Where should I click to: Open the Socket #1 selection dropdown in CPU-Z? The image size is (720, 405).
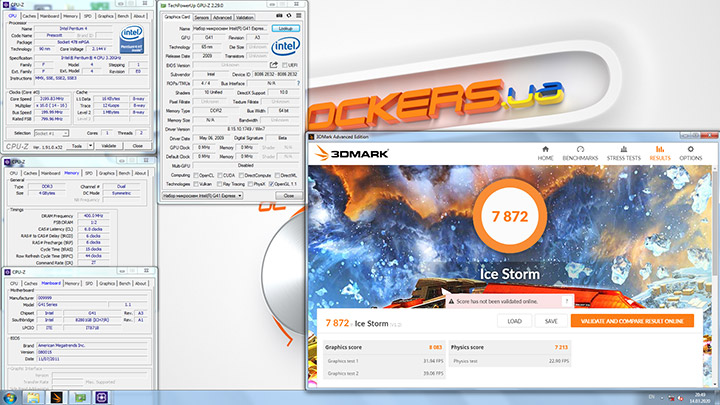51,133
